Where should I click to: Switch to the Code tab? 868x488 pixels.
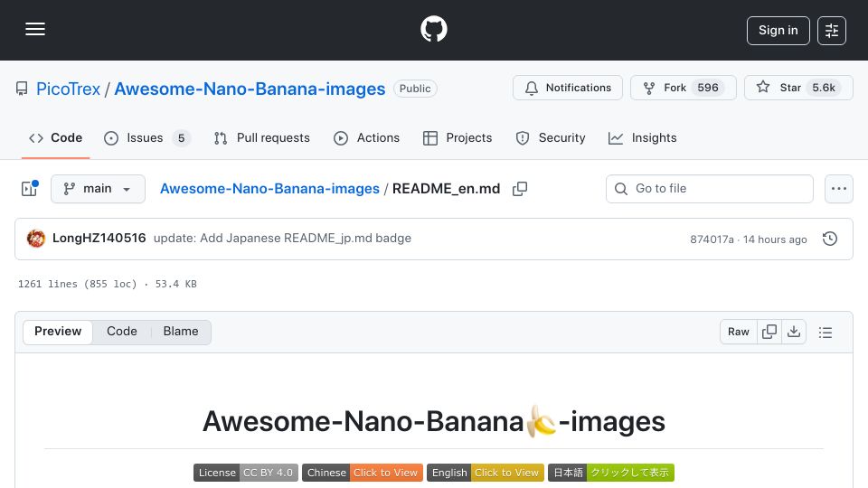point(55,137)
